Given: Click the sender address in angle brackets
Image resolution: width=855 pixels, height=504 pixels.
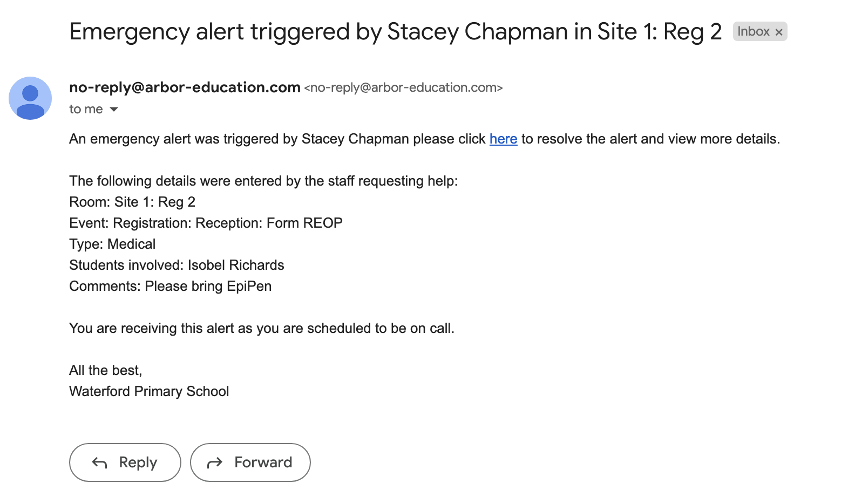Looking at the screenshot, I should click(403, 87).
